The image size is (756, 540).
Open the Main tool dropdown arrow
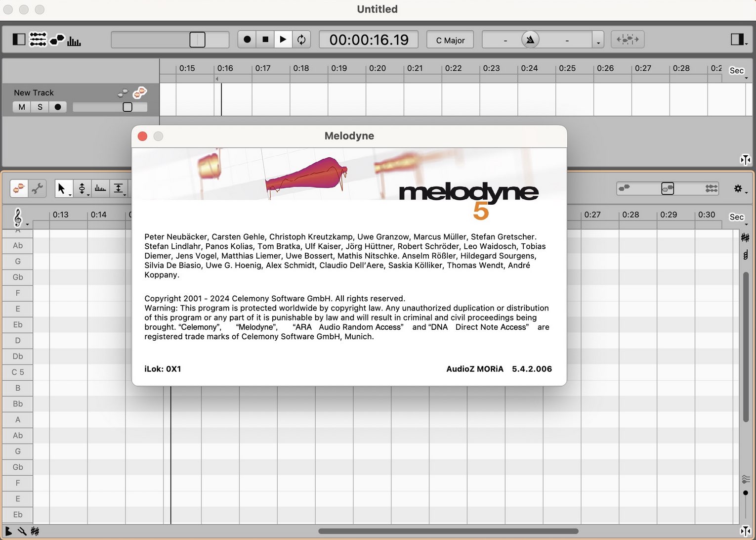click(x=70, y=195)
